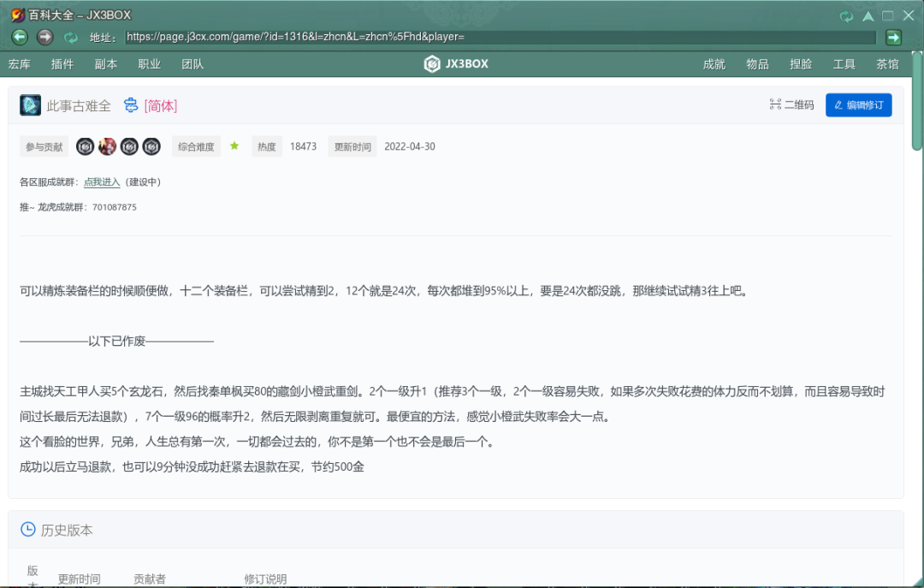Screen dimensions: 924x588
Task: Open the 二维码 QR code icon
Action: pos(775,104)
